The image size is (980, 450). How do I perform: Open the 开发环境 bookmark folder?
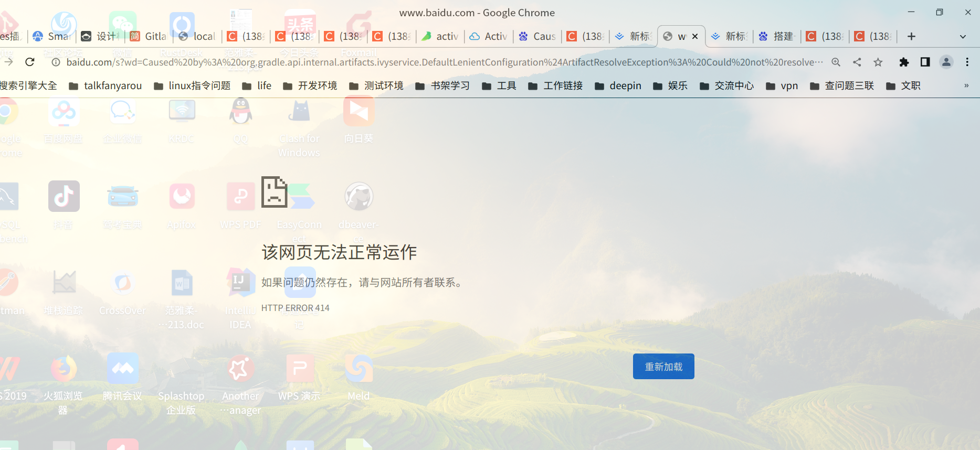coord(310,85)
